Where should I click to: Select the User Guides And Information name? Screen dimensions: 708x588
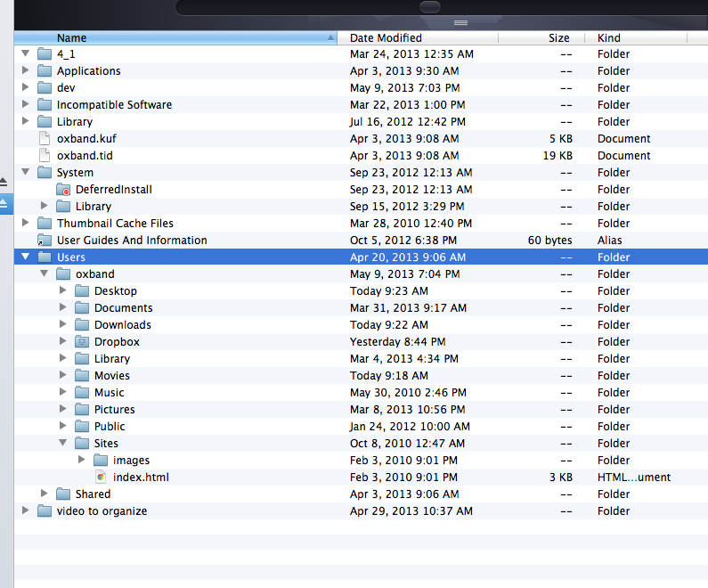132,240
